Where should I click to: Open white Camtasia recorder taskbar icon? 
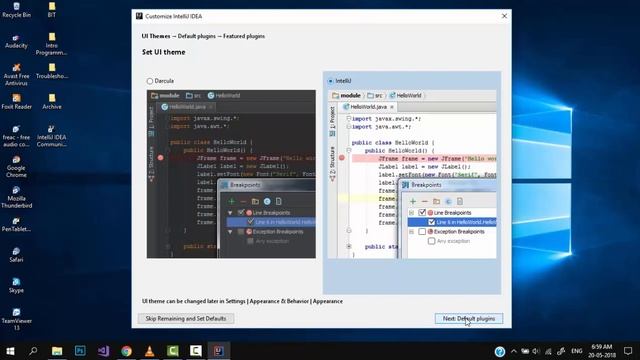click(x=196, y=351)
